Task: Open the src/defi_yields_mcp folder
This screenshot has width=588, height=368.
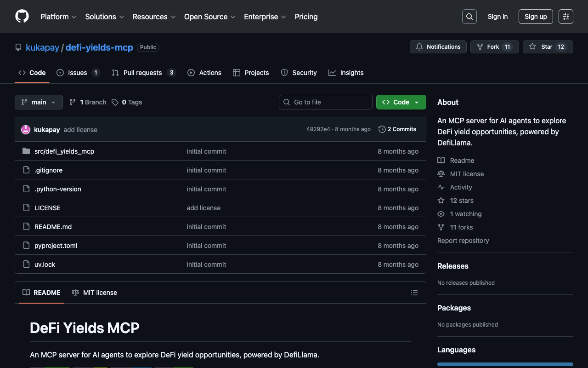Action: pyautogui.click(x=64, y=151)
